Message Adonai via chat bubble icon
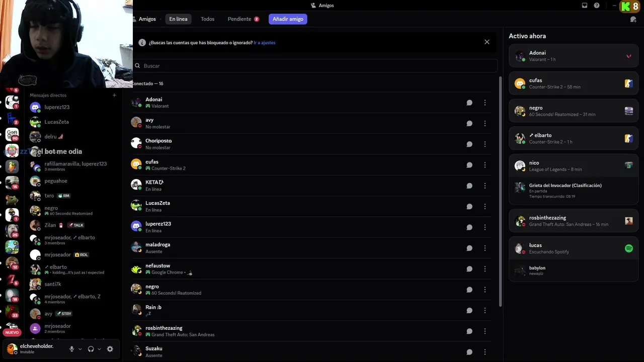644x362 pixels. [x=469, y=103]
